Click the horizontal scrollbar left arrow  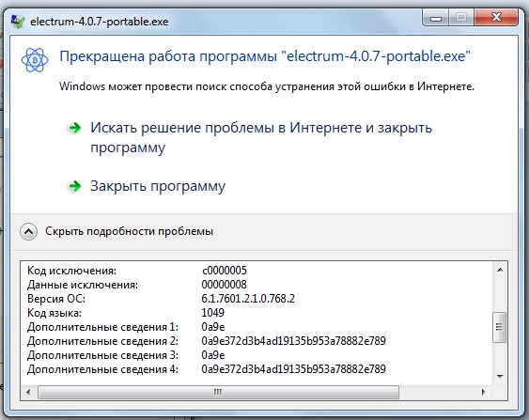pos(28,393)
